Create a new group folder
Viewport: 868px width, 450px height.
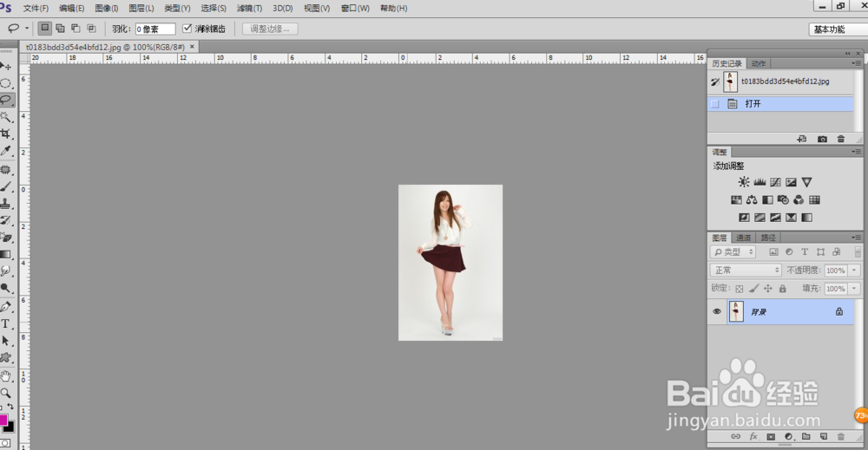click(x=806, y=436)
